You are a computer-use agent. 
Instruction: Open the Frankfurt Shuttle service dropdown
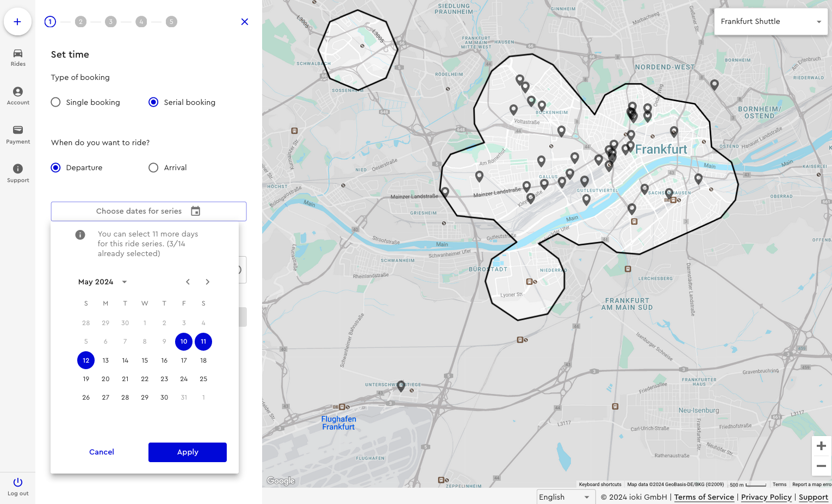tap(771, 22)
